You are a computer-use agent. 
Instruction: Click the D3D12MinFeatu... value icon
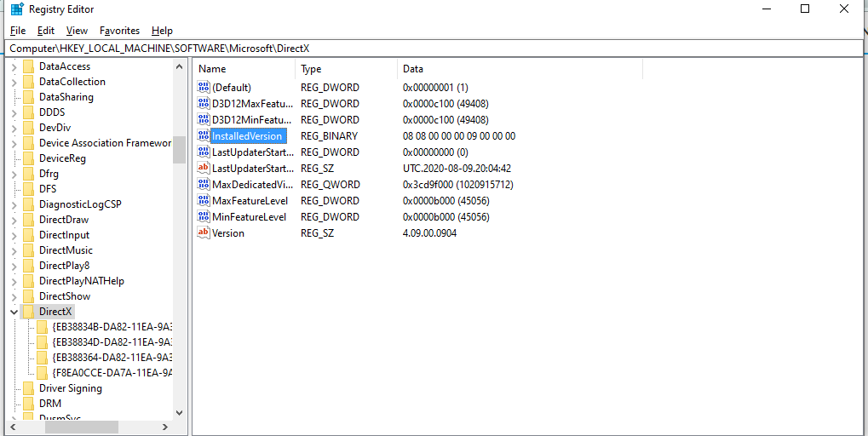click(x=204, y=119)
